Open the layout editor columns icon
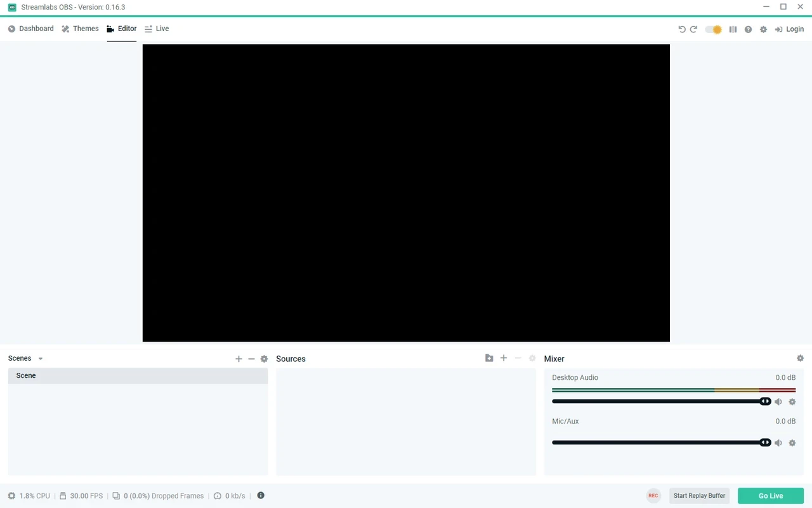 [x=733, y=29]
